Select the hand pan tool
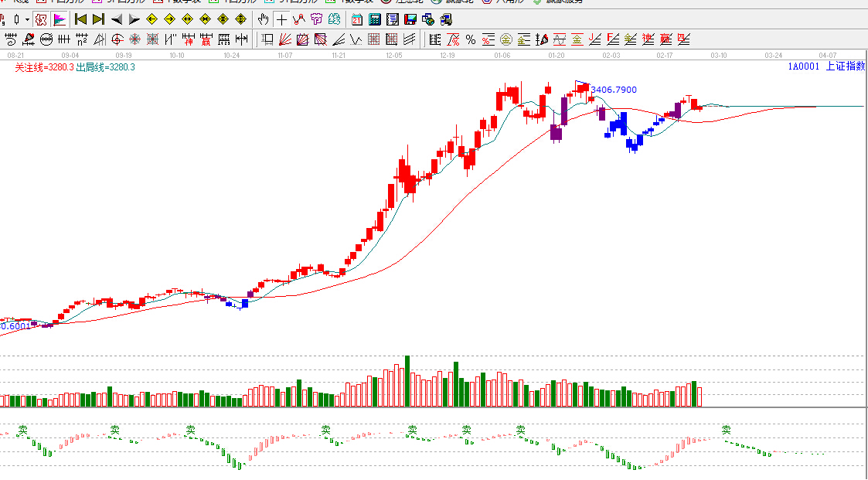The height and width of the screenshot is (480, 868). pyautogui.click(x=264, y=19)
